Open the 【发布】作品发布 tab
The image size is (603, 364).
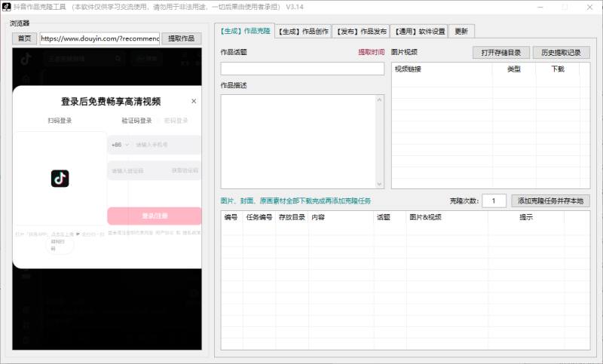(x=361, y=32)
